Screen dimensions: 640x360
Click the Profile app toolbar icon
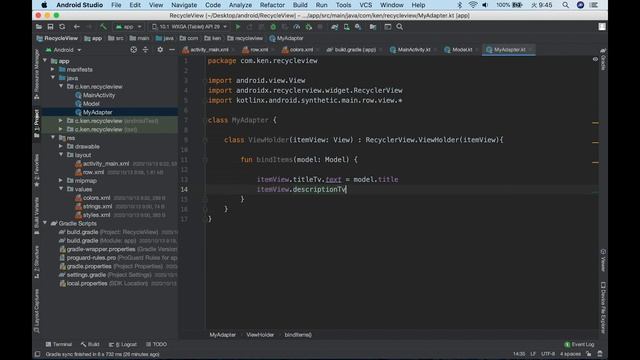coord(297,27)
